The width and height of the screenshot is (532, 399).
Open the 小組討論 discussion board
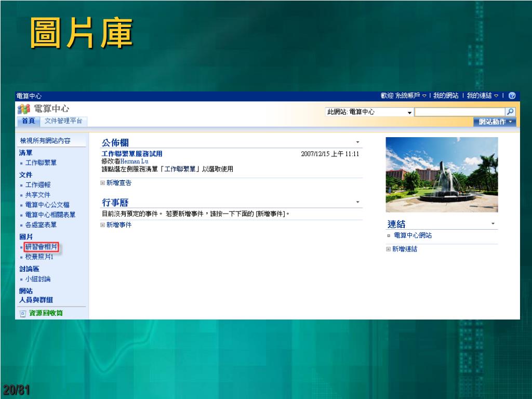[x=38, y=279]
